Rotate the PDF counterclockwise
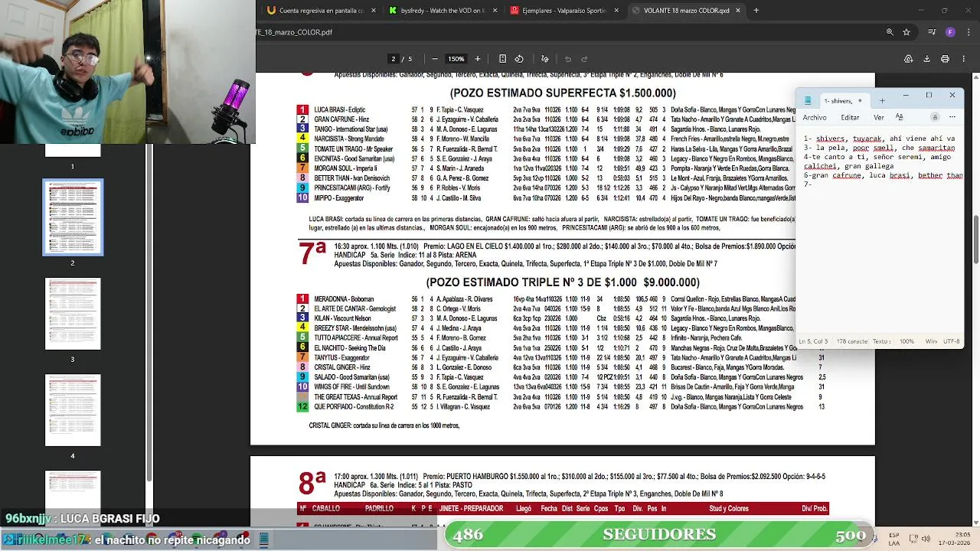The width and height of the screenshot is (980, 551). (x=519, y=59)
